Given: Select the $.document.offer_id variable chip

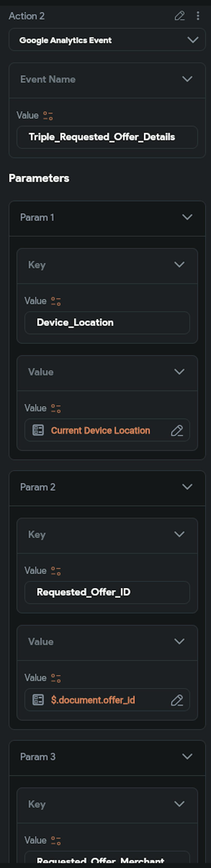Looking at the screenshot, I should pyautogui.click(x=93, y=700).
